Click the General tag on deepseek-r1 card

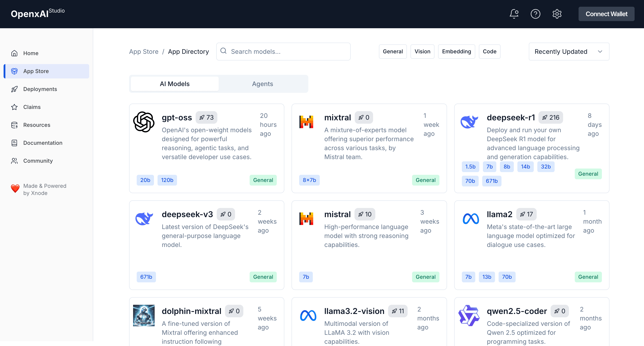click(588, 174)
